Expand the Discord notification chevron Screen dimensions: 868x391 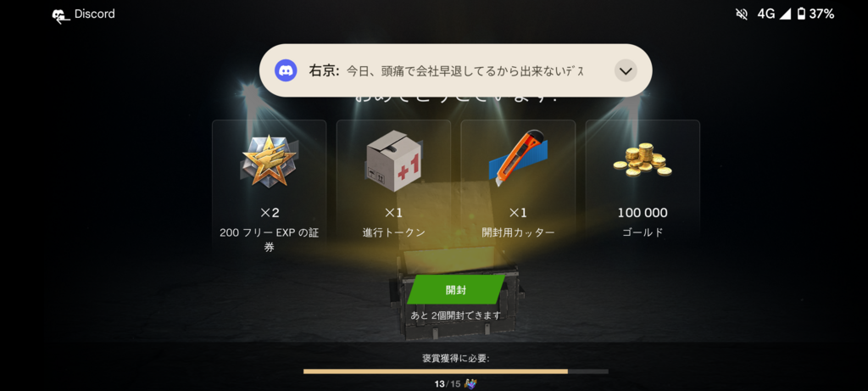[626, 71]
